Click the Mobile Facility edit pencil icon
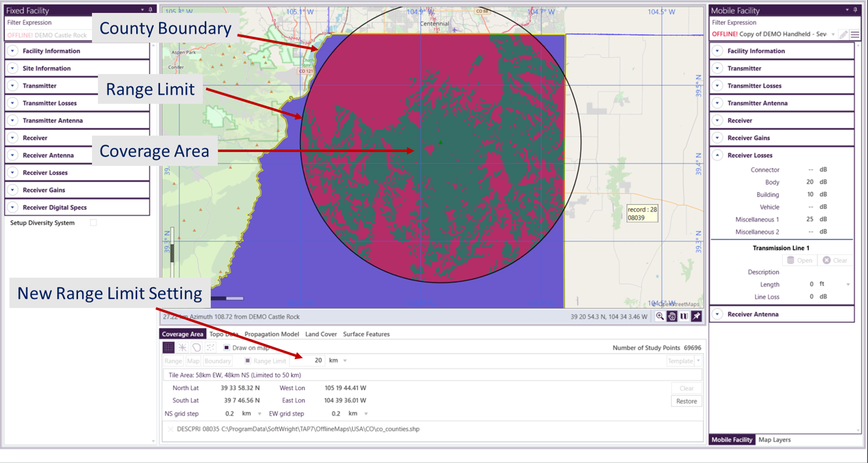 pos(843,35)
